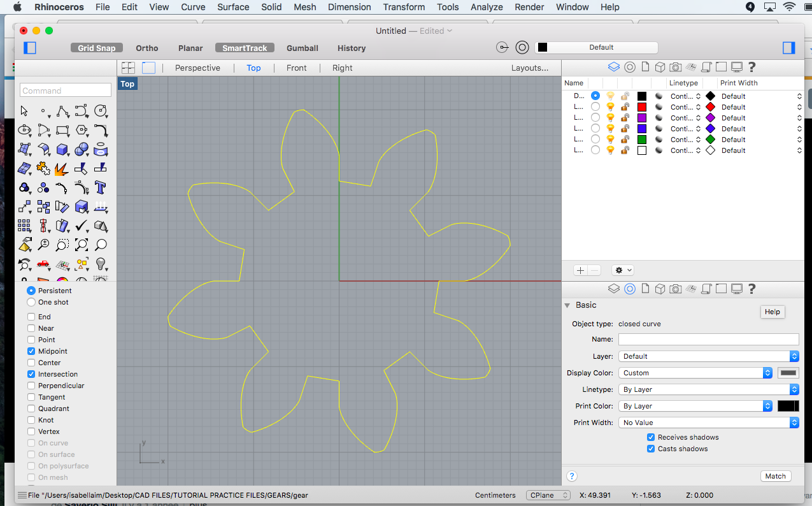This screenshot has height=506, width=812.
Task: Click the Help button in properties
Action: 772,312
